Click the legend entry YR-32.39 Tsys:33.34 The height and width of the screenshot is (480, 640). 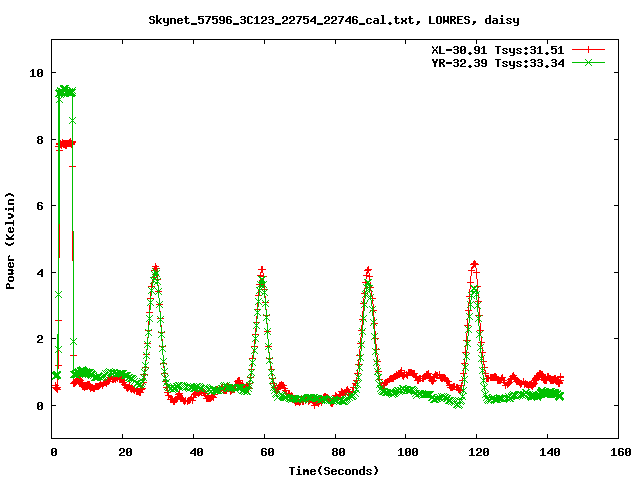pyautogui.click(x=498, y=63)
